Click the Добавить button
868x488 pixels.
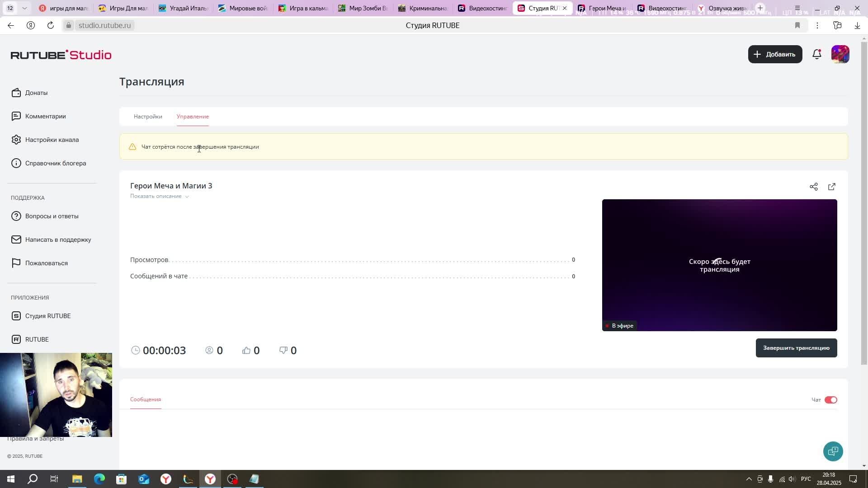click(x=775, y=54)
